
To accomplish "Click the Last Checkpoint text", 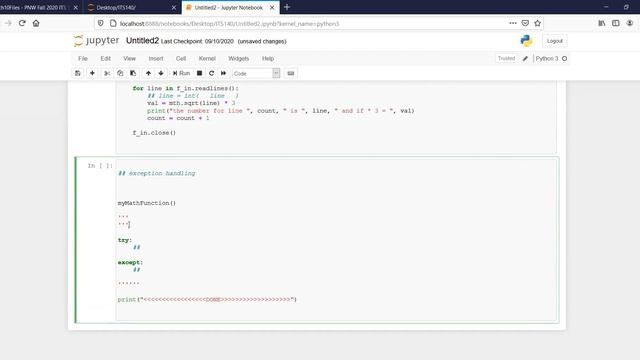I will pyautogui.click(x=197, y=41).
